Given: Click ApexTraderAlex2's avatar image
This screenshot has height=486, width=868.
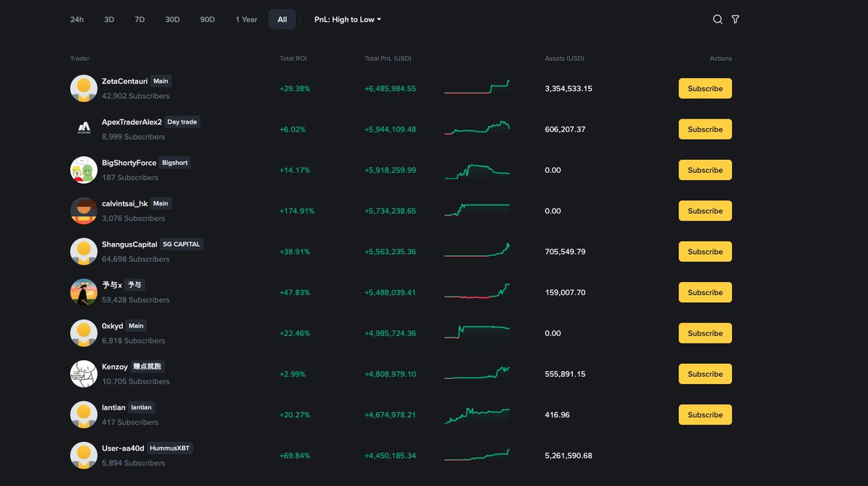Looking at the screenshot, I should (x=83, y=129).
